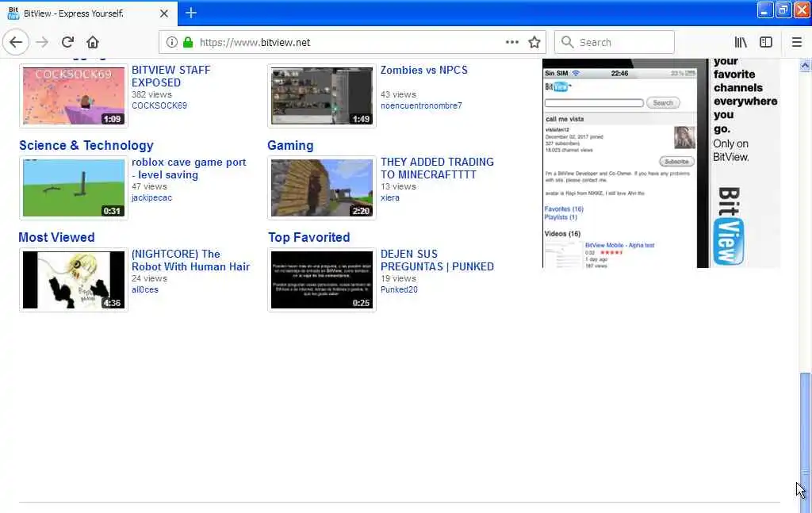Click DEJEN SUS PREGUNTAS video thumbnail
This screenshot has width=812, height=513.
tap(322, 280)
